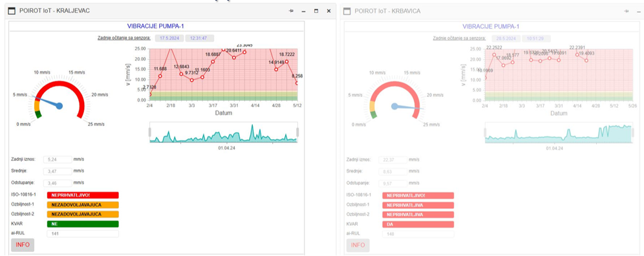The image size is (644, 256).
Task: Click the pin icon in KRALJEVAC window
Action: pos(291,11)
